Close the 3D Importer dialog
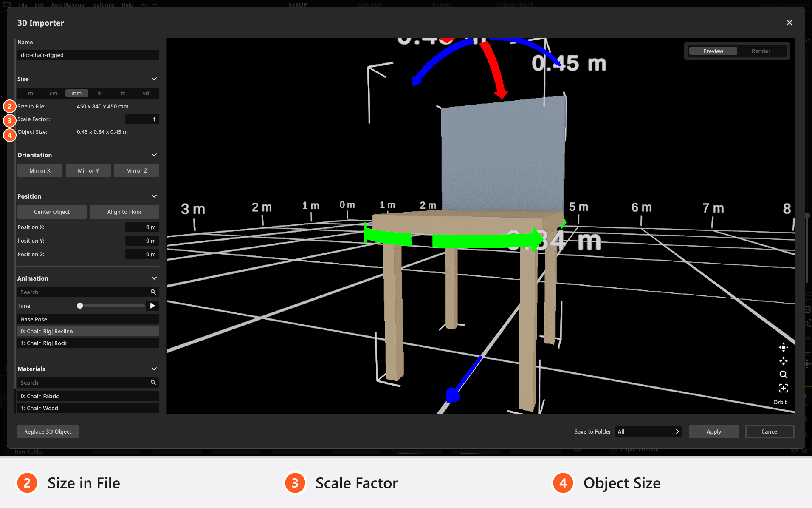This screenshot has width=812, height=508. (x=789, y=23)
